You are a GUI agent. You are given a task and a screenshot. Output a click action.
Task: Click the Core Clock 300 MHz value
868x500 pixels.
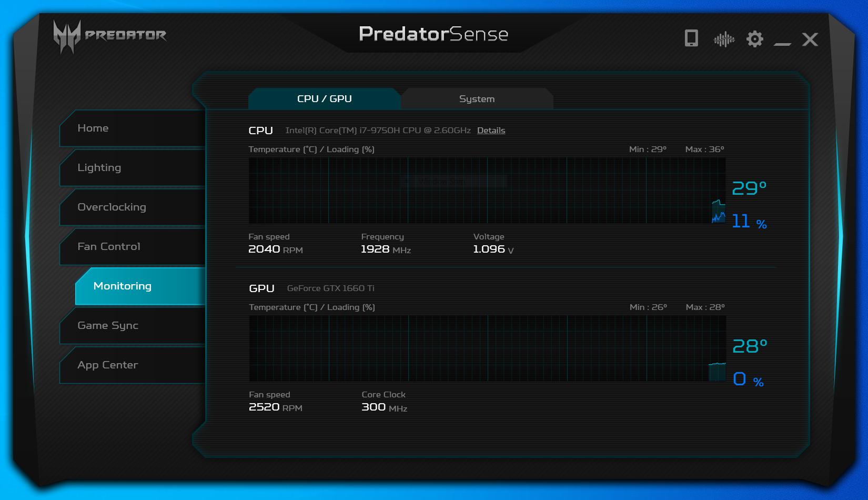point(385,407)
